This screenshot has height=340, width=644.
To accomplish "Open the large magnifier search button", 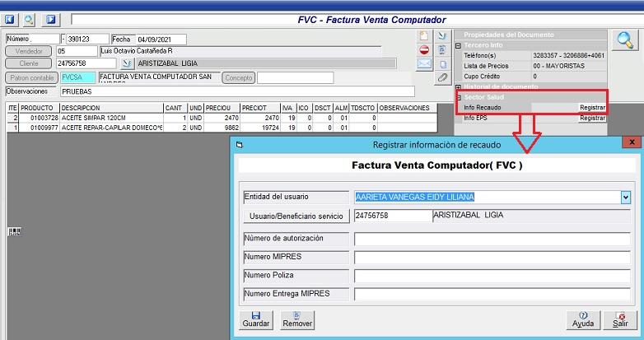I will click(x=623, y=40).
